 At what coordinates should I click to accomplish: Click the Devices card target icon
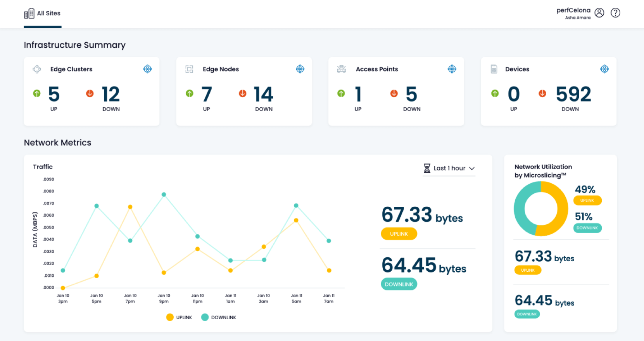tap(604, 69)
